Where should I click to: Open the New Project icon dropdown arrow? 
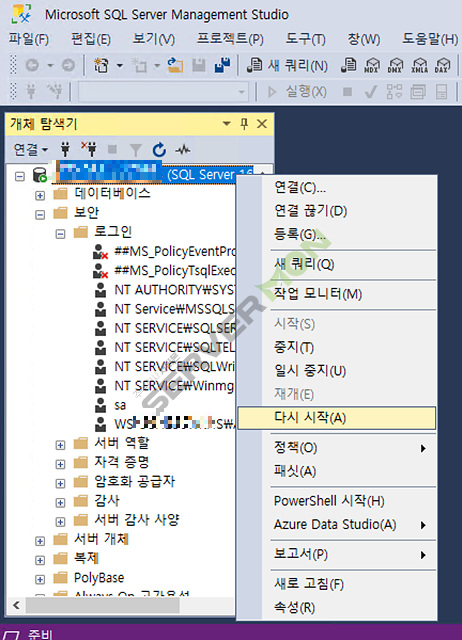[120, 65]
